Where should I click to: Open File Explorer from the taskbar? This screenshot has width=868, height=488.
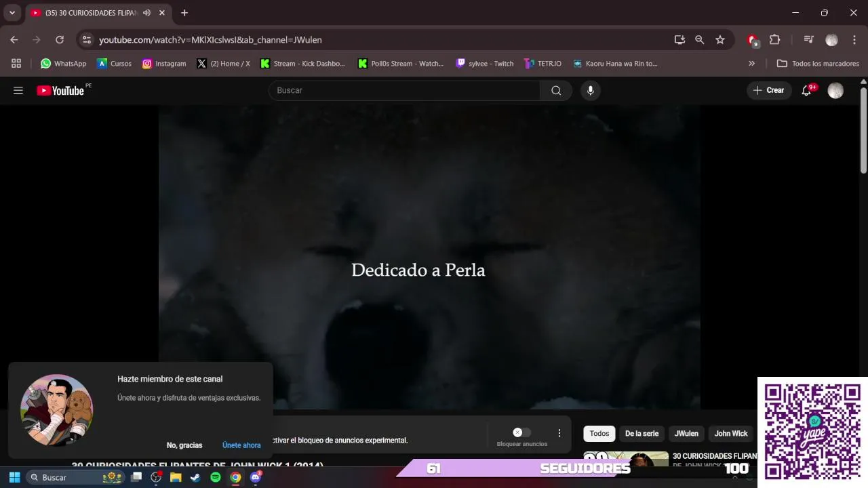176,477
